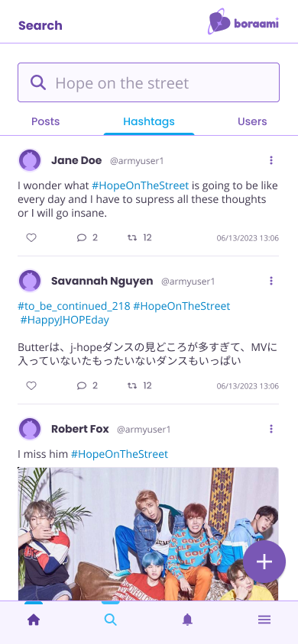Image resolution: width=298 pixels, height=644 pixels.
Task: Focus the Hope on the street search field
Action: coord(148,82)
